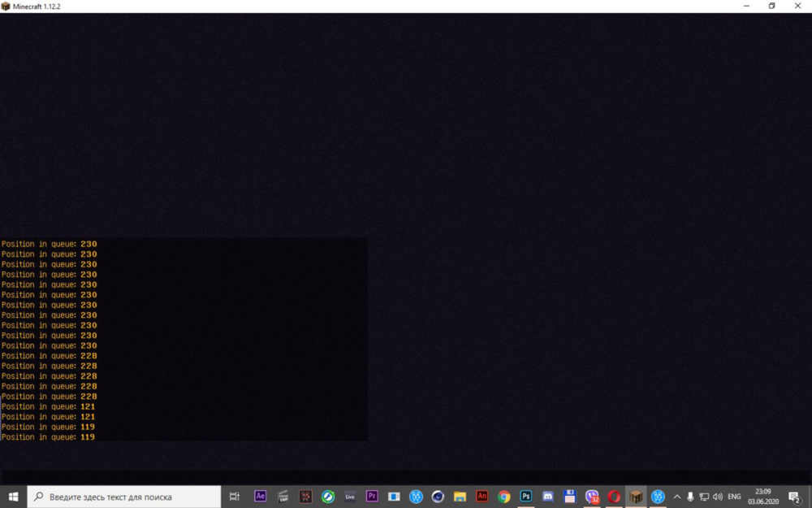Open Ableton Live taskbar icon
This screenshot has width=812, height=508.
tap(349, 497)
